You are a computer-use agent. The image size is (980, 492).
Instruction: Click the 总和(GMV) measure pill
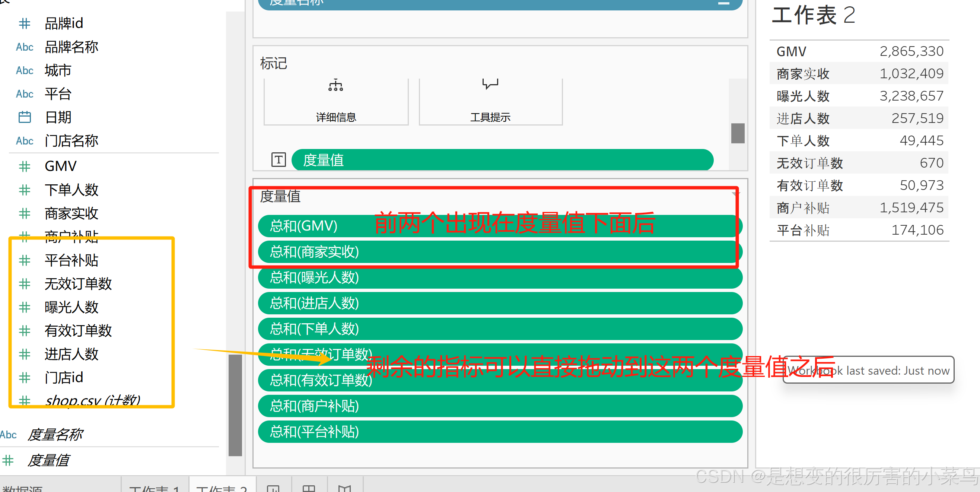(304, 226)
